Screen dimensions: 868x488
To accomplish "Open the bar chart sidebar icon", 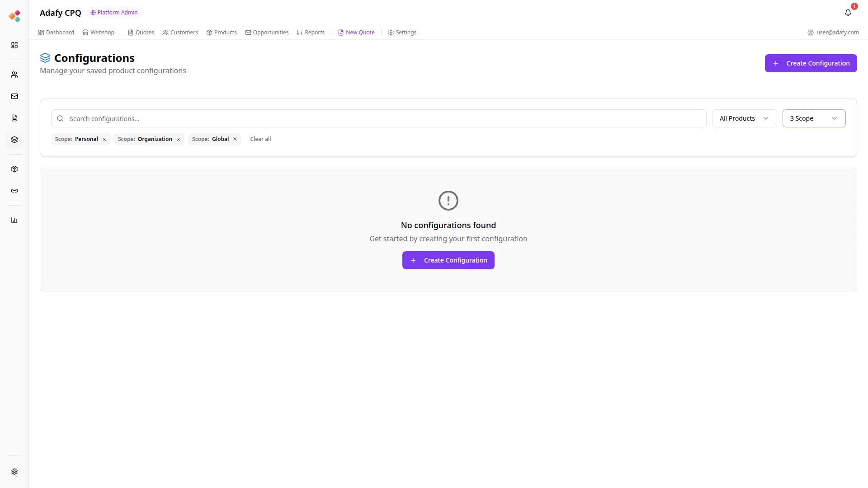I will (x=14, y=220).
